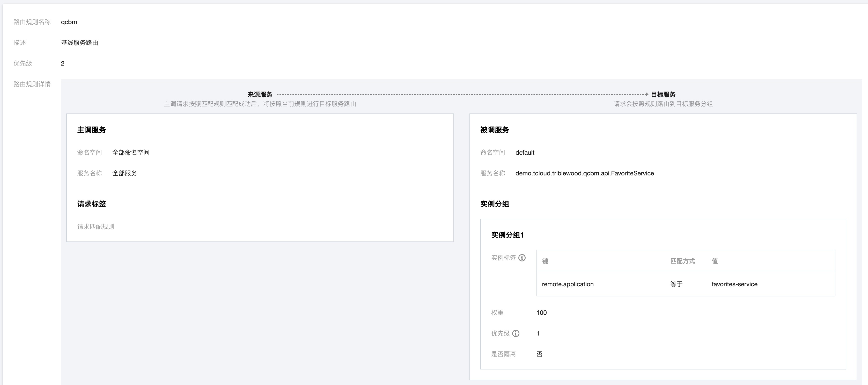Click the 被调服务 section title

[x=495, y=130]
